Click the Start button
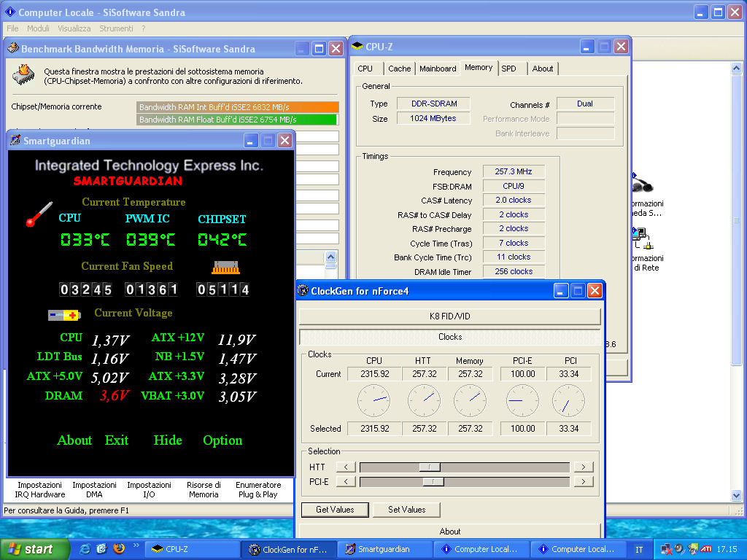 point(34,549)
